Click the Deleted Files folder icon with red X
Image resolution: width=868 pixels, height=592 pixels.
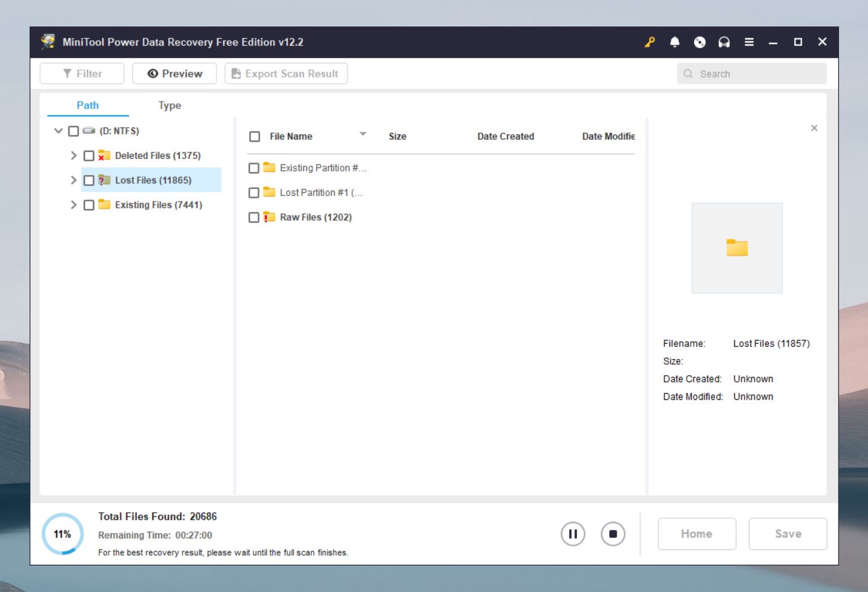pyautogui.click(x=104, y=155)
